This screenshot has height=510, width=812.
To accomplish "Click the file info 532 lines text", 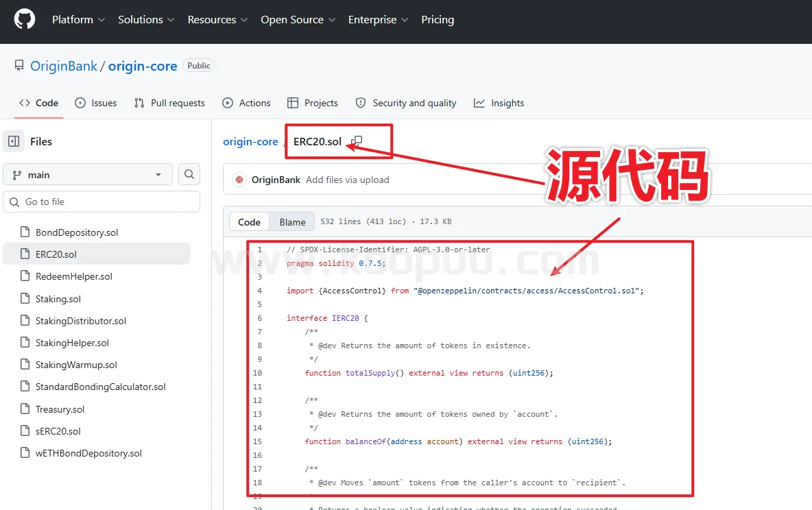I will [386, 221].
